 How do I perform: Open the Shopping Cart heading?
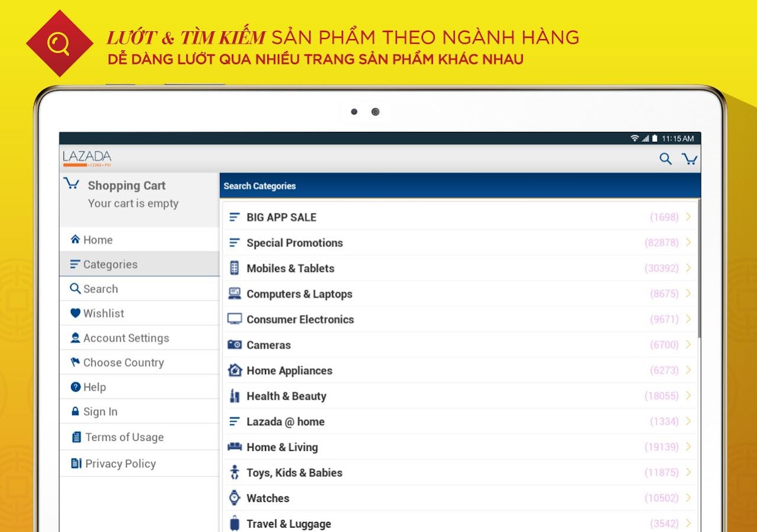pyautogui.click(x=127, y=186)
